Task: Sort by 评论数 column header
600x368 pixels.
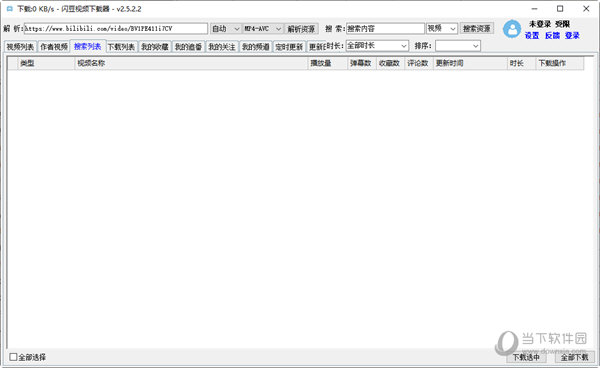Action: tap(419, 63)
